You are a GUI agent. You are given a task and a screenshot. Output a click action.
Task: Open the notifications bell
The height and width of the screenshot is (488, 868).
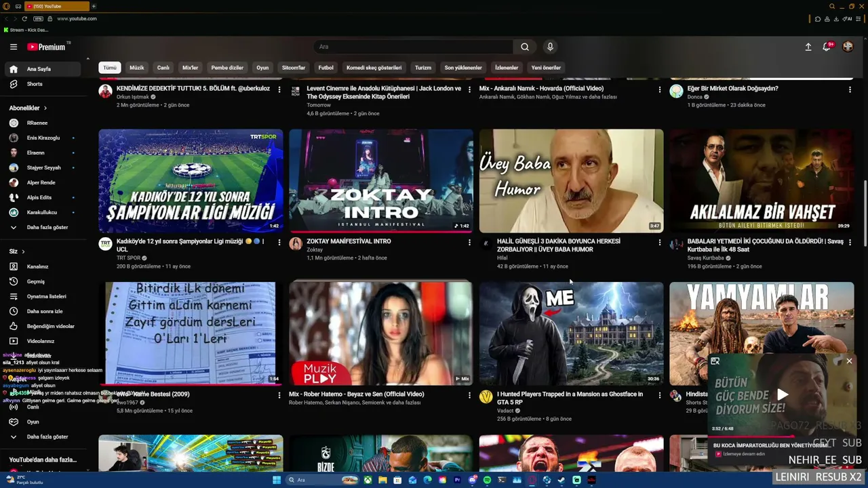tap(827, 47)
